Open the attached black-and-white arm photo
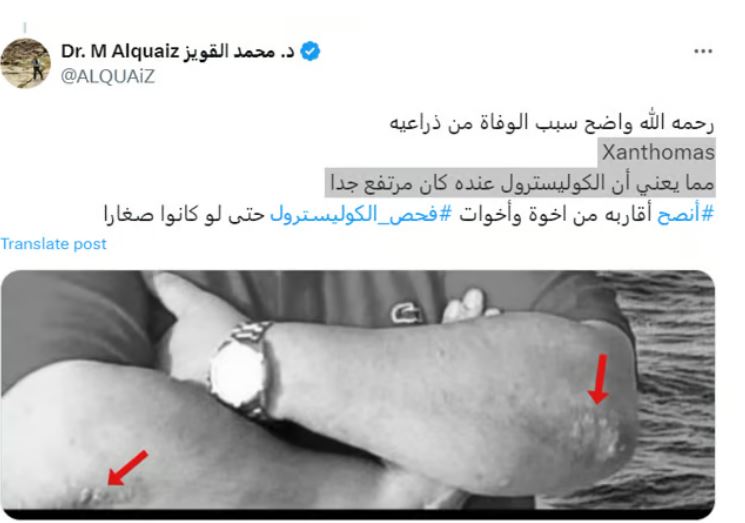Screen dimensions: 745x523 click(358, 394)
